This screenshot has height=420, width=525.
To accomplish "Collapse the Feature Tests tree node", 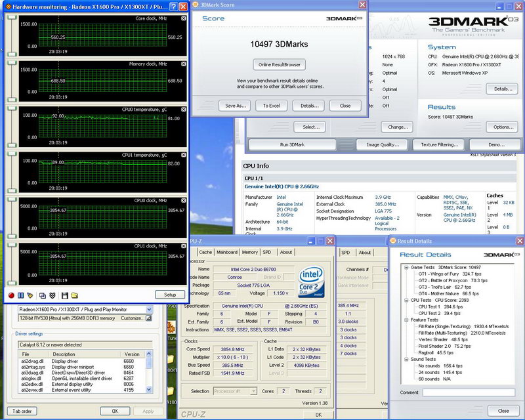I will coord(406,320).
